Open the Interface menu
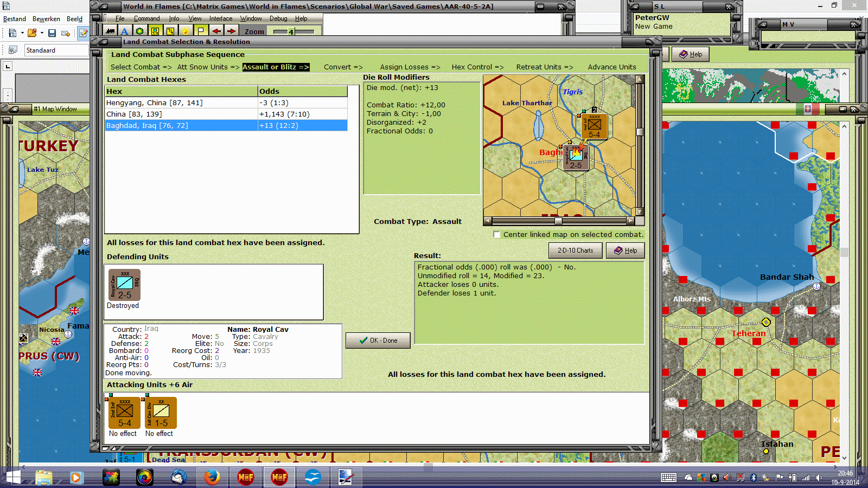The image size is (868, 488). [x=221, y=18]
